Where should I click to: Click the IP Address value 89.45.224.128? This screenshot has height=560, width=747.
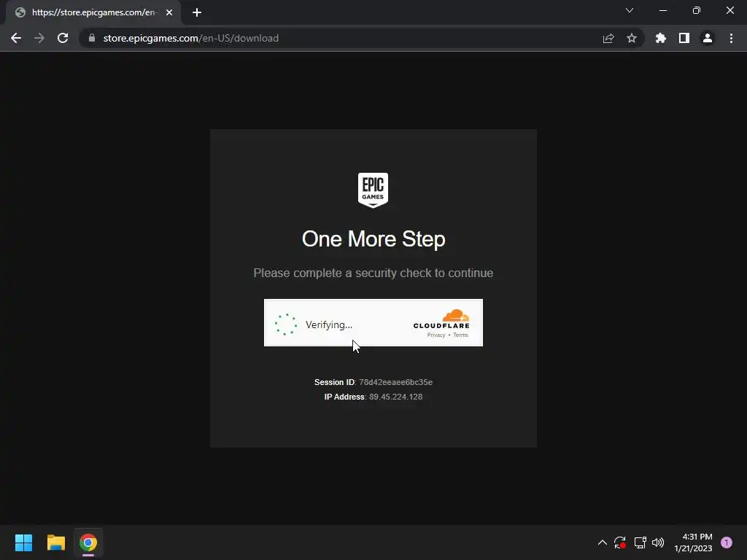(x=395, y=397)
